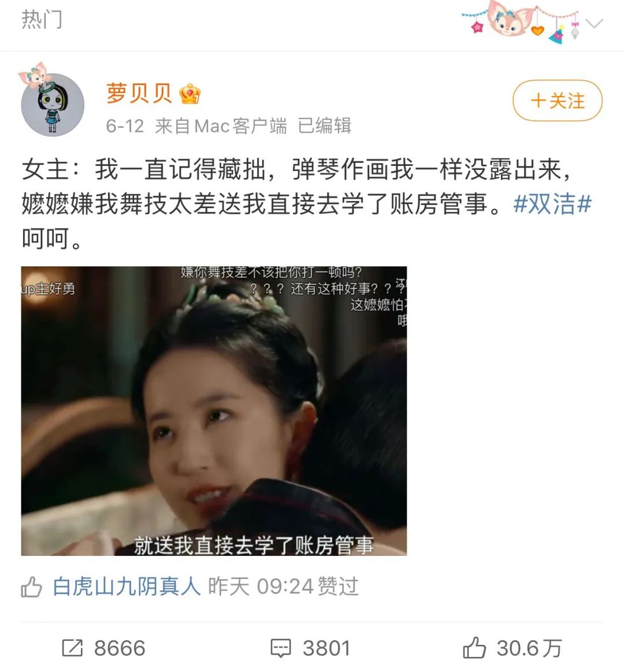624x672 pixels.
Task: View the attached video screenshot image
Action: (214, 411)
